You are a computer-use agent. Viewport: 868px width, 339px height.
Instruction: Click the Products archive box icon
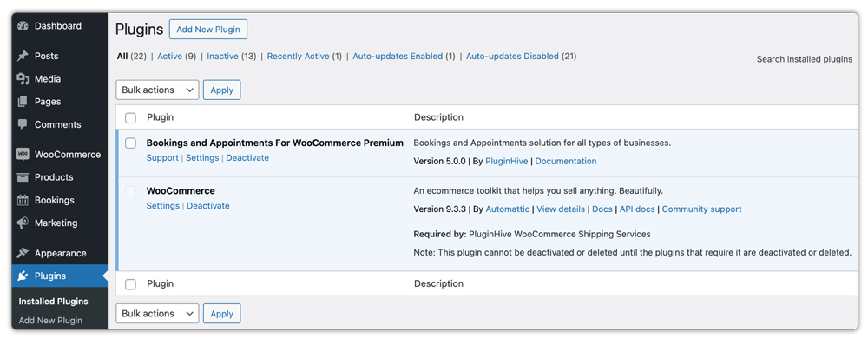(x=23, y=177)
